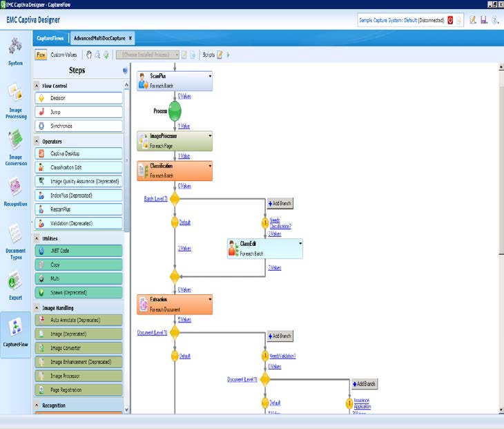
Task: Open the Insurance Application branch link
Action: (x=362, y=403)
